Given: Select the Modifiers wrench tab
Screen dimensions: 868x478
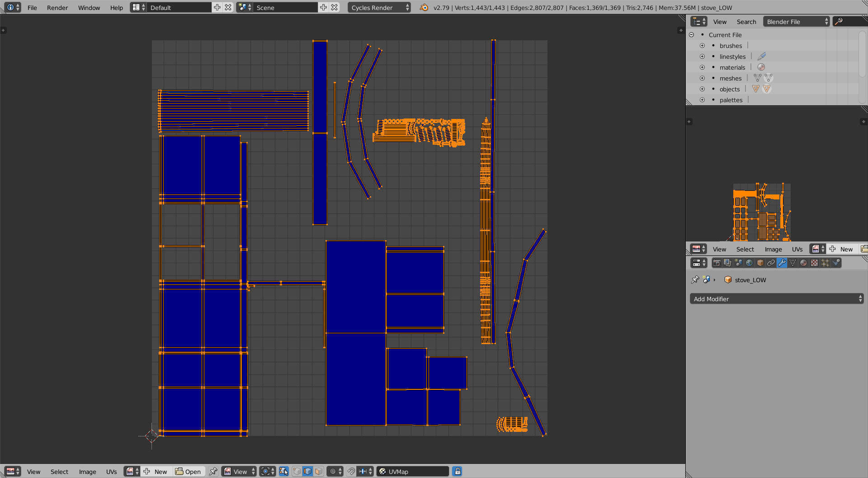Looking at the screenshot, I should tap(782, 263).
